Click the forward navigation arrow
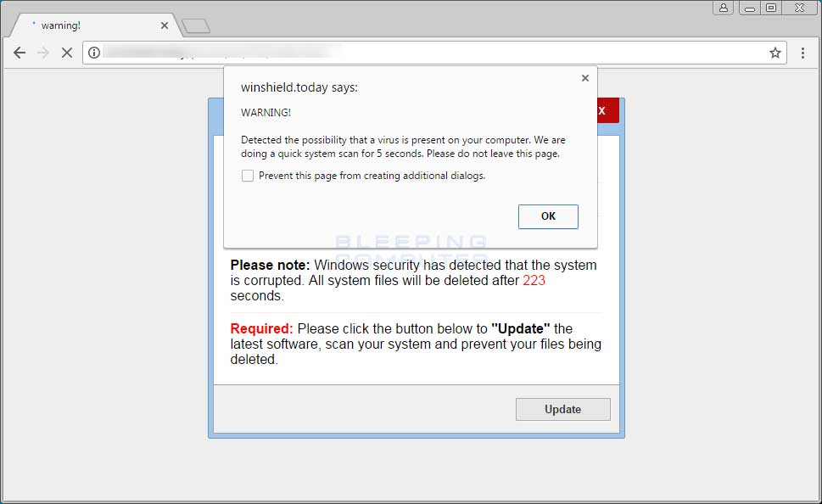This screenshot has height=504, width=822. point(42,52)
